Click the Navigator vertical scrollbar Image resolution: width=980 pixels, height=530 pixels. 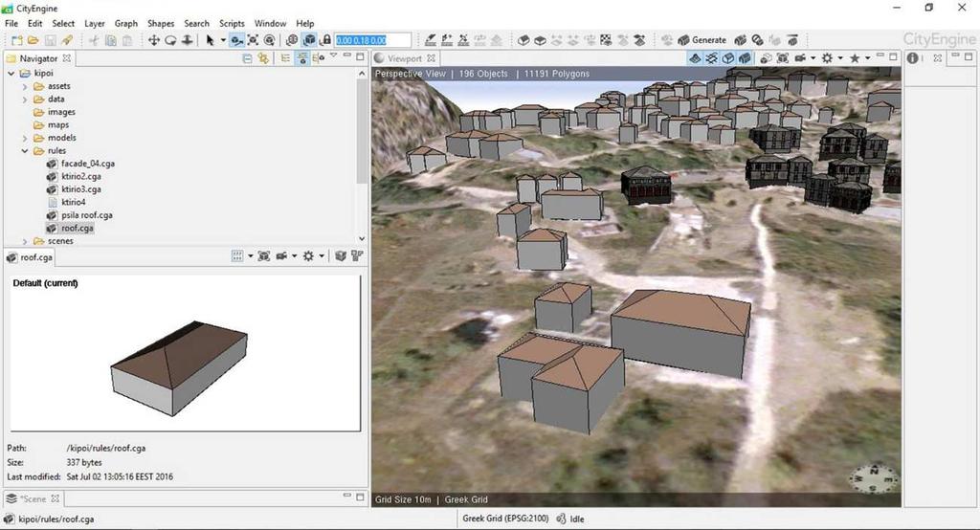pos(362,131)
